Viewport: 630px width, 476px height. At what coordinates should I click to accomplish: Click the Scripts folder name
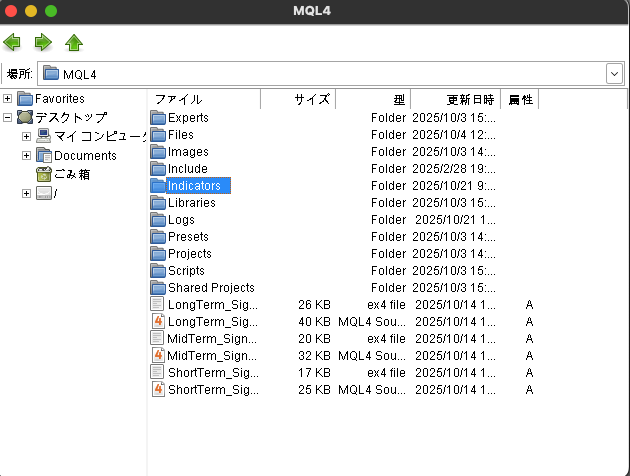186,271
